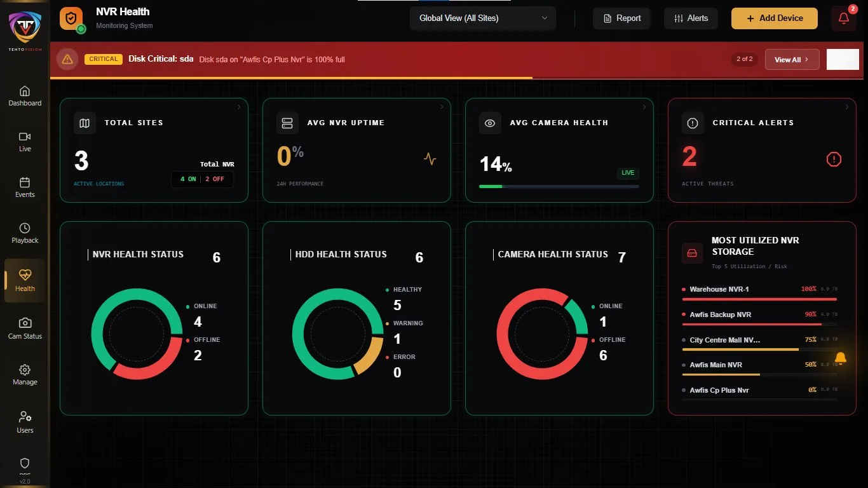Click the LIVE badge on camera health
Screen dimensions: 868x488
tap(628, 173)
